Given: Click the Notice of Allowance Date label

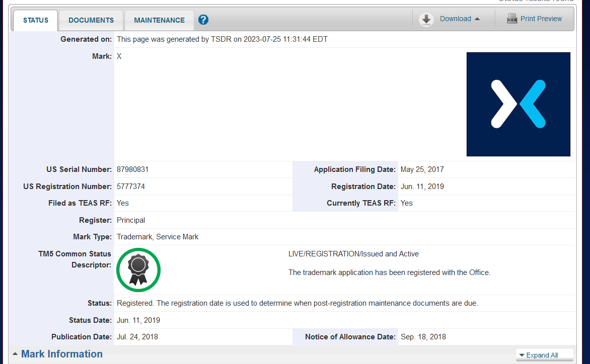Looking at the screenshot, I should coord(350,336).
